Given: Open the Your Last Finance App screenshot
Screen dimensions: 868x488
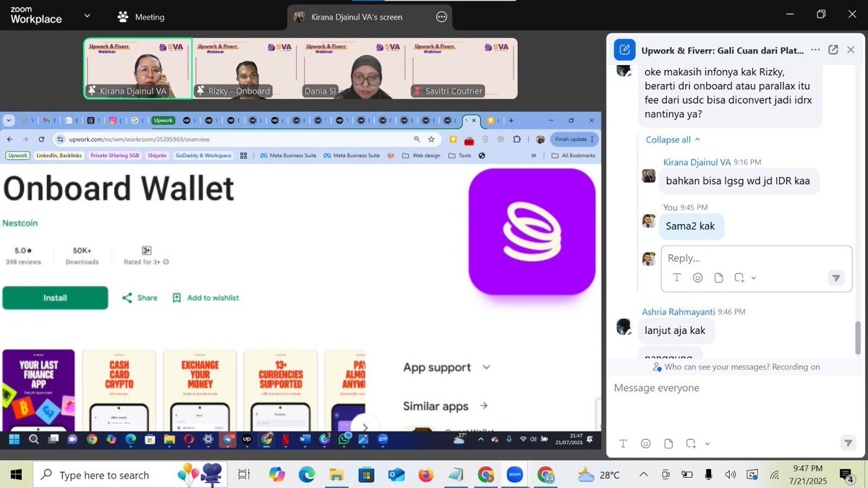Looking at the screenshot, I should coord(38,391).
